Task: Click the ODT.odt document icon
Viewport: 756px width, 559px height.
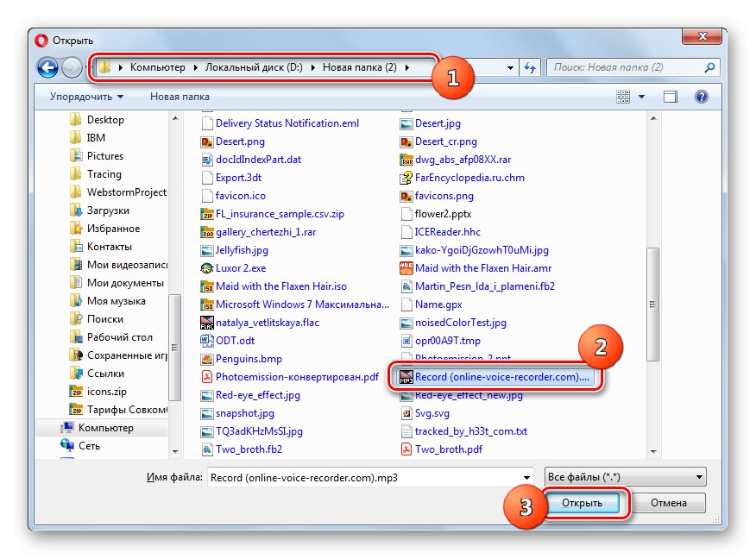Action: (207, 342)
